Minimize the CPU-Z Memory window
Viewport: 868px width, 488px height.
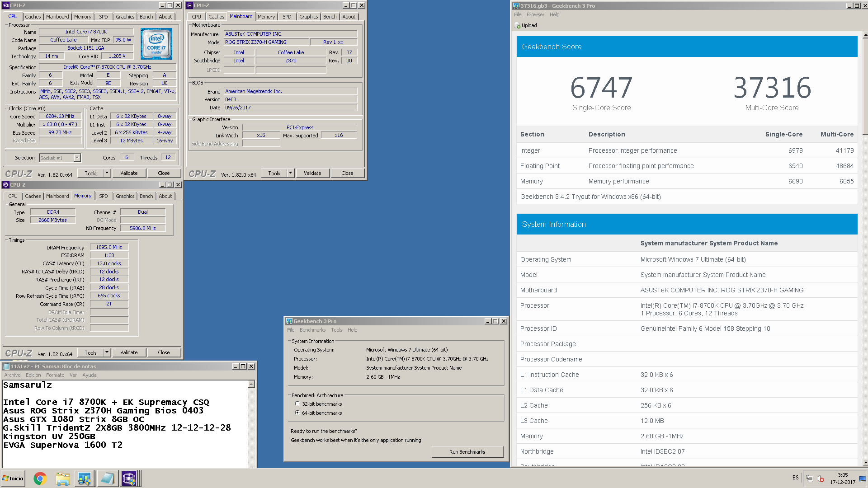click(162, 185)
